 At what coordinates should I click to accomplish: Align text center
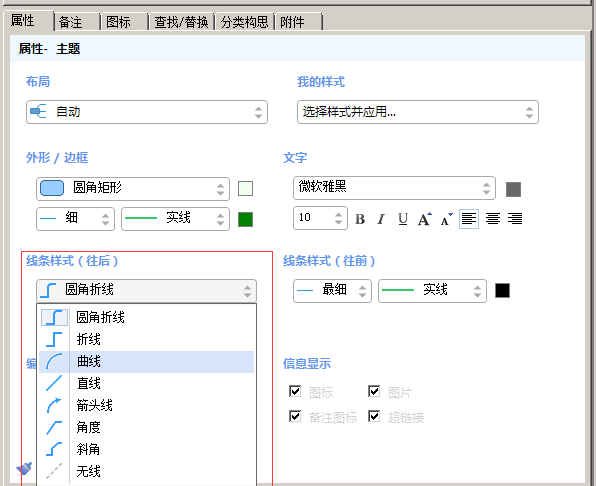493,218
